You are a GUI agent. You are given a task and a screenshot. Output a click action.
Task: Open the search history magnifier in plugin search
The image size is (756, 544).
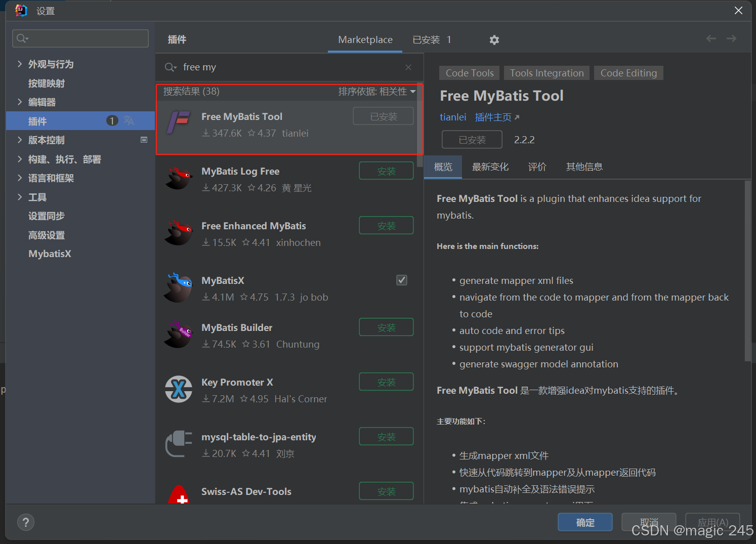171,67
